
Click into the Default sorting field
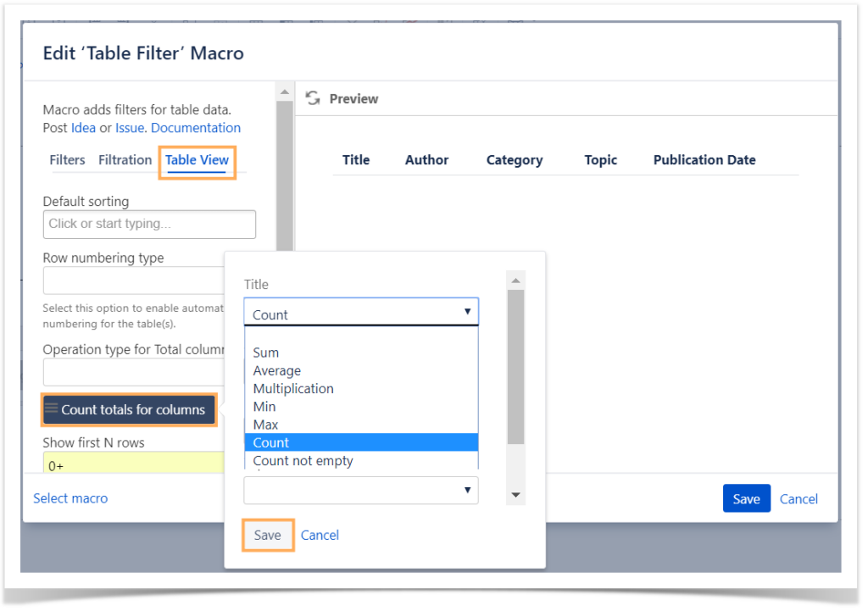click(149, 224)
